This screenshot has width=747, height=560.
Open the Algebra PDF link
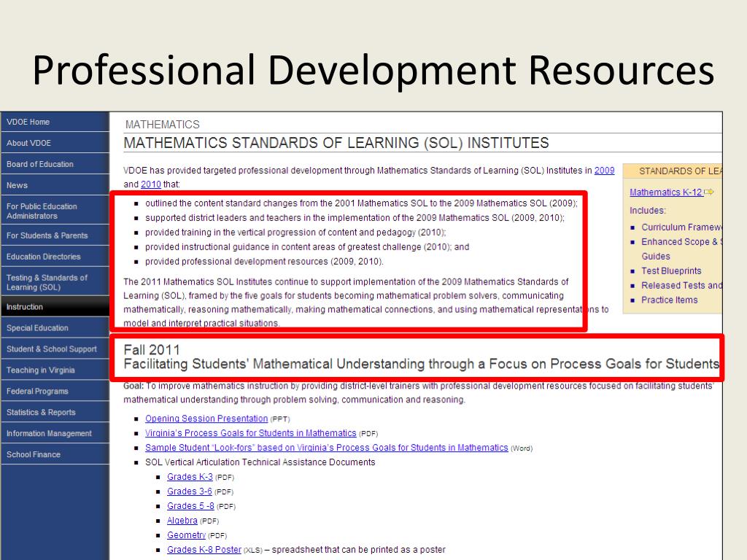(x=182, y=521)
